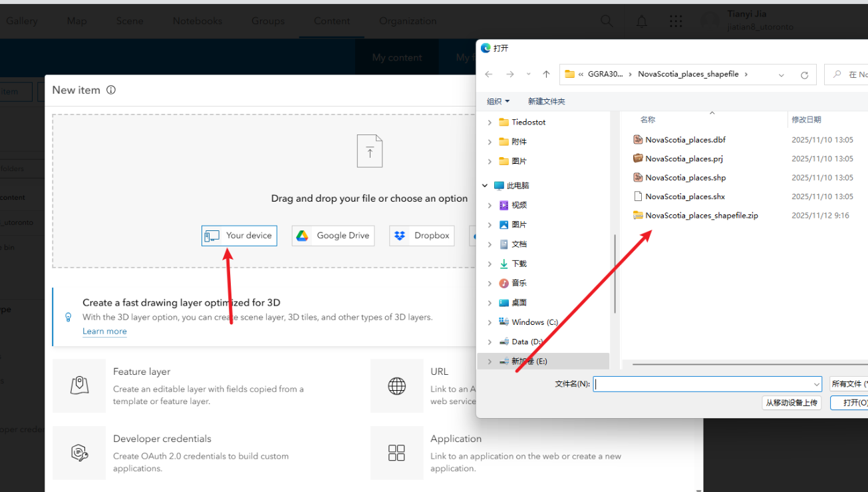Viewport: 868px width, 492px height.
Task: Expand the Tiedostot folder node
Action: tap(490, 123)
